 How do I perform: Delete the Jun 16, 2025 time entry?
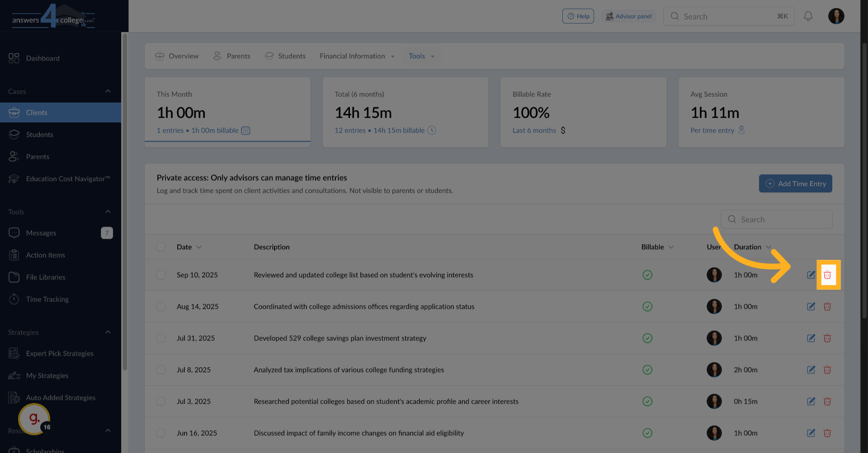827,433
